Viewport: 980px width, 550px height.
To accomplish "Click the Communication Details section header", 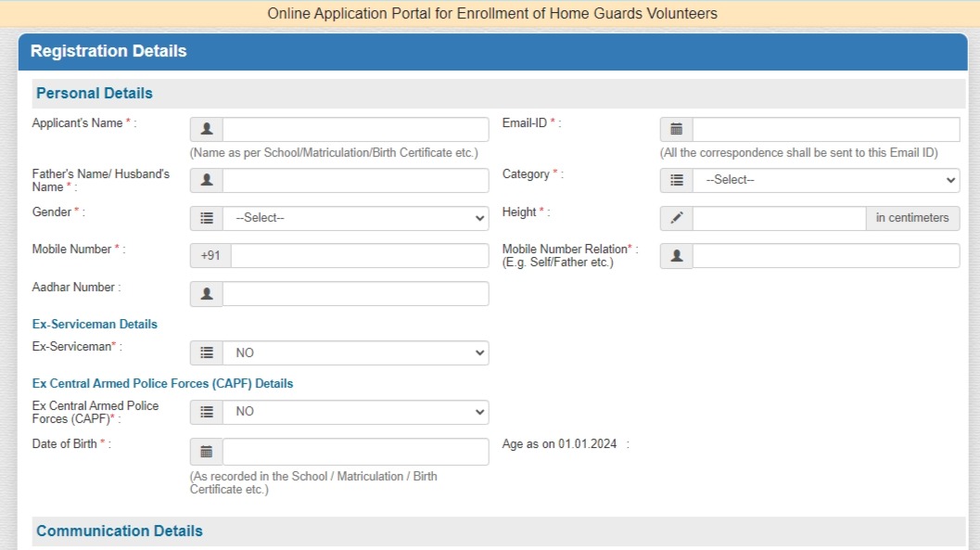I will 119,530.
